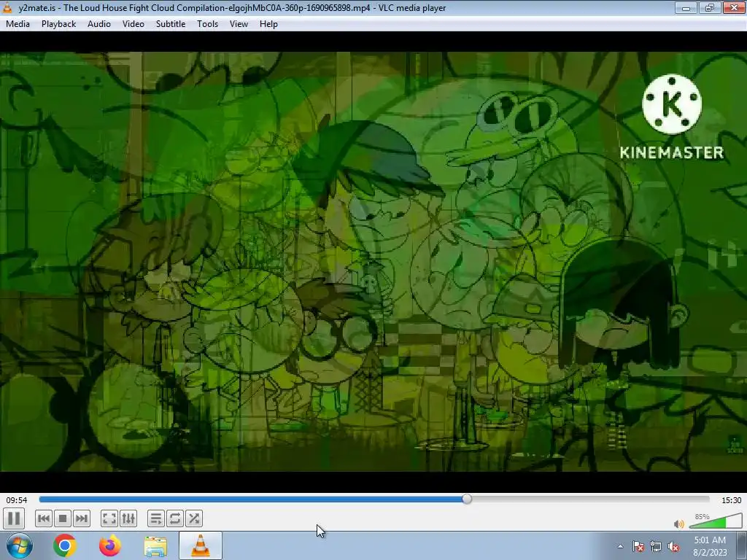This screenshot has width=747, height=560.
Task: Open the Help menu
Action: 268,24
